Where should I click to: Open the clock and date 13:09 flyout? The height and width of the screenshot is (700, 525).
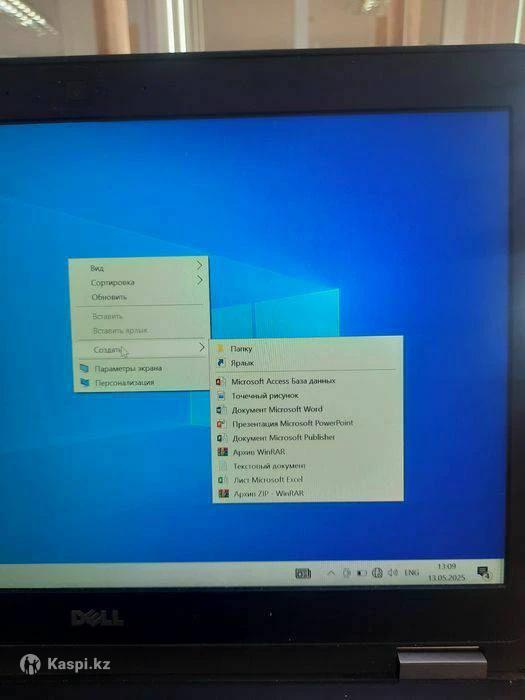[447, 572]
